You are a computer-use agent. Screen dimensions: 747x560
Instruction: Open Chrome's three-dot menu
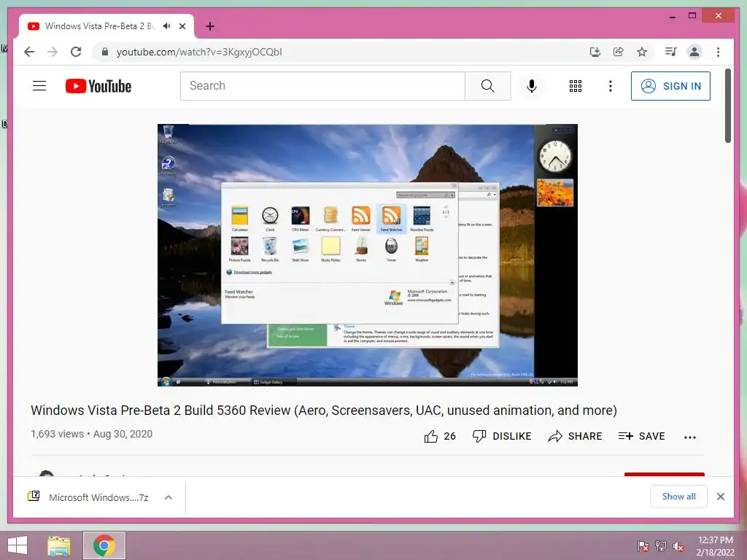pyautogui.click(x=718, y=52)
